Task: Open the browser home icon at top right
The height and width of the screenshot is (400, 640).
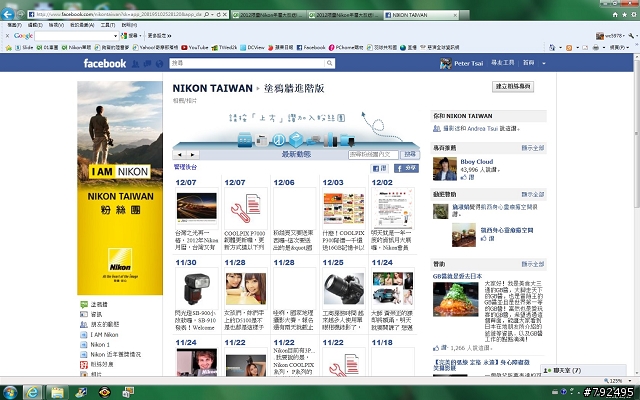Action: [x=615, y=15]
